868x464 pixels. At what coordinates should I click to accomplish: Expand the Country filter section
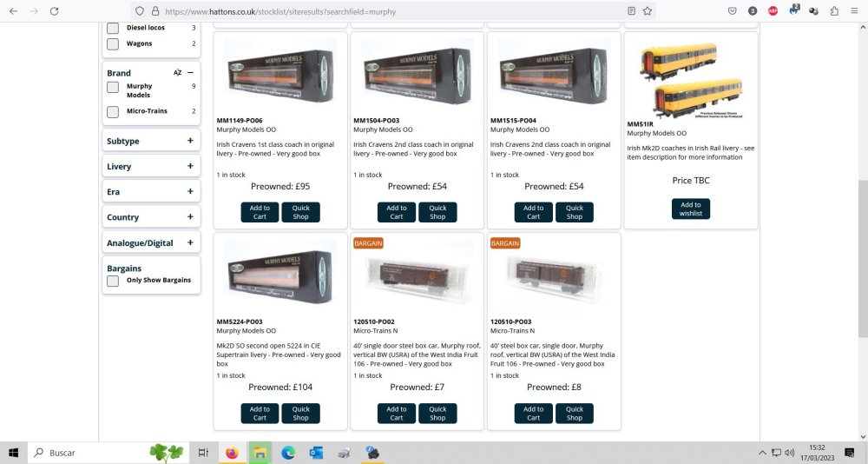190,216
